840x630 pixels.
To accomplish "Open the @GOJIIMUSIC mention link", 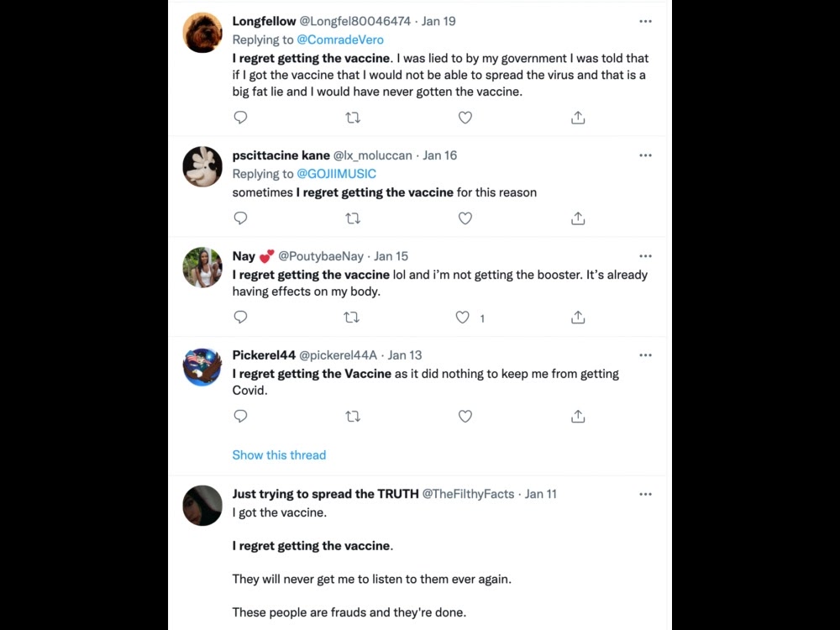I will click(336, 174).
